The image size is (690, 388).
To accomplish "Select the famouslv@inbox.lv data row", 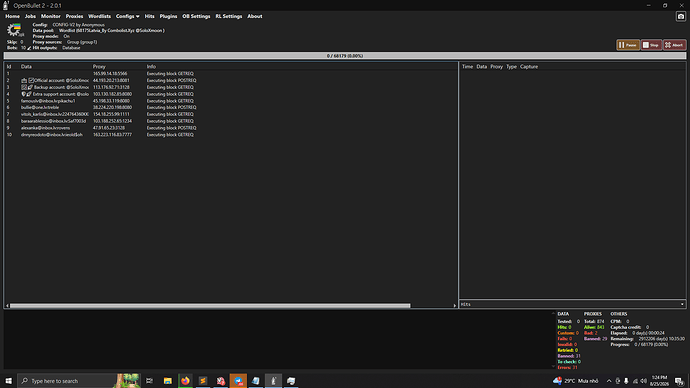I will tap(231, 101).
